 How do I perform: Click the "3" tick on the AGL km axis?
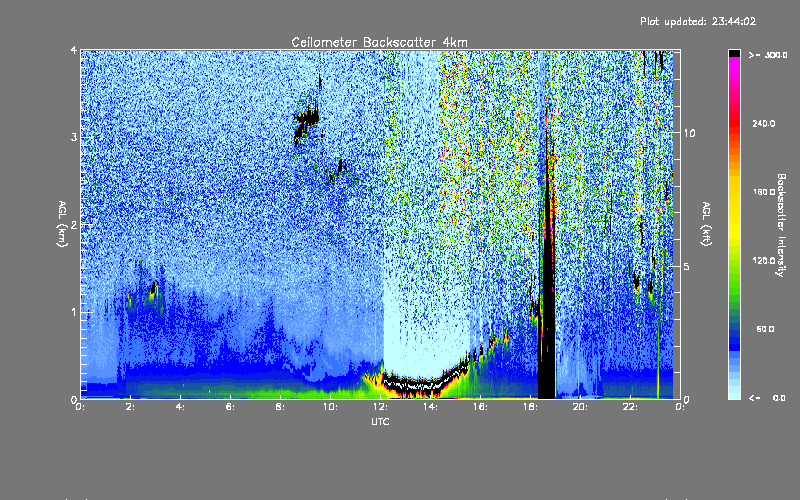tap(74, 138)
